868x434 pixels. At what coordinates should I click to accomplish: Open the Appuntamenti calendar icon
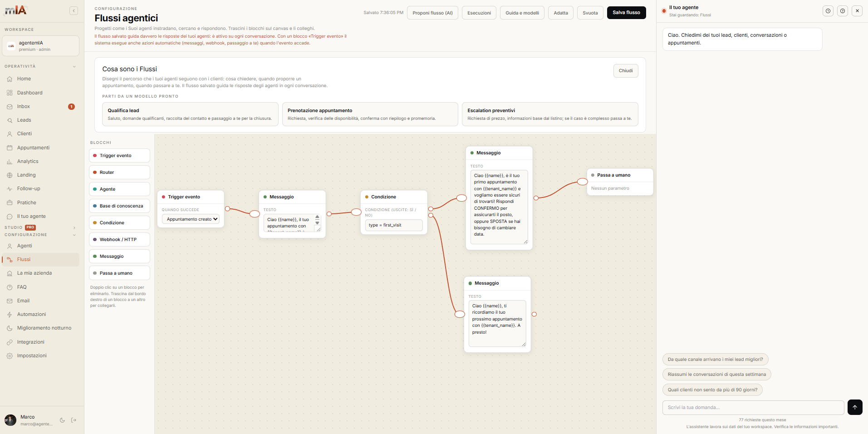click(10, 148)
